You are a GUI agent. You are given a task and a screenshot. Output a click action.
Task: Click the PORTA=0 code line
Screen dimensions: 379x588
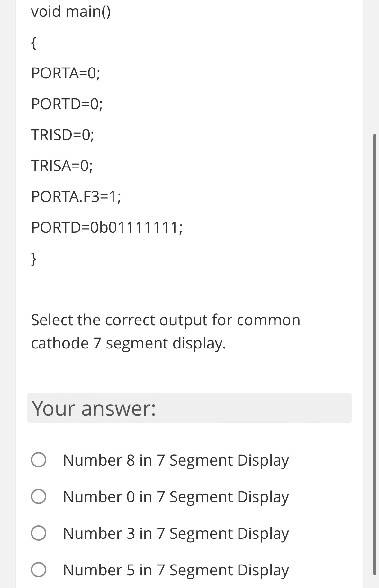click(x=65, y=73)
